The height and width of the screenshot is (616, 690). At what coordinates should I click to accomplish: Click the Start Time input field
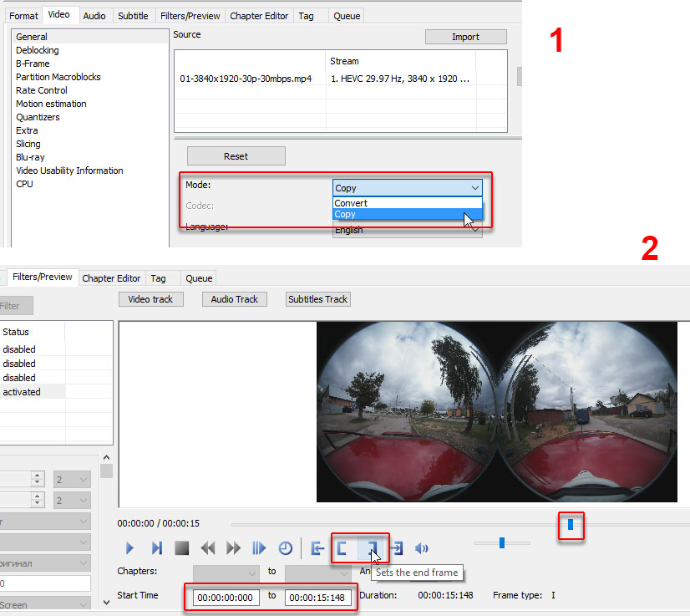click(226, 598)
